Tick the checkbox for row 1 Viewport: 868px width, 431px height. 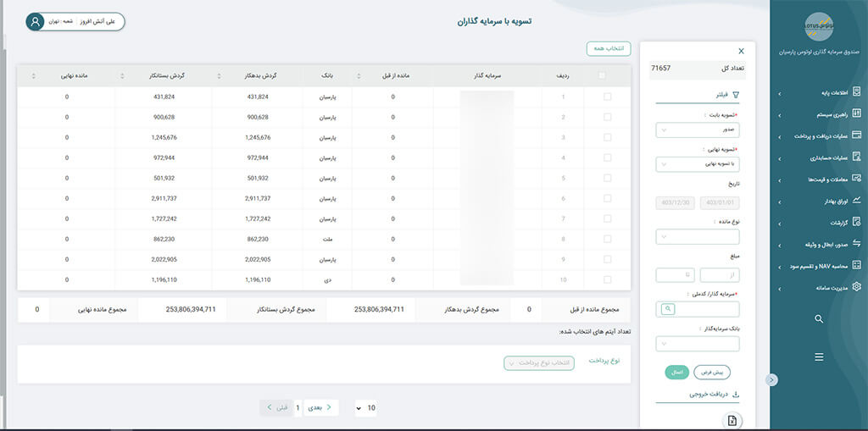tap(606, 97)
